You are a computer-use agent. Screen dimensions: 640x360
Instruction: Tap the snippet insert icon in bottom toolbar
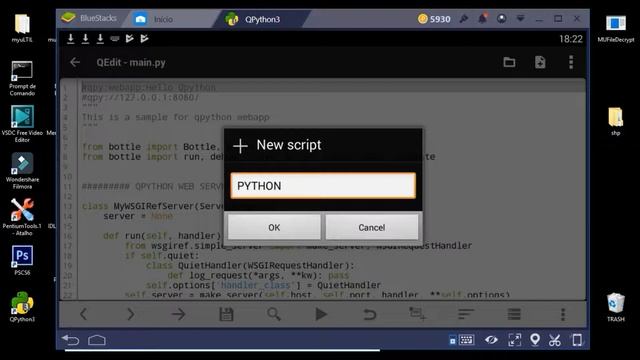click(x=418, y=313)
